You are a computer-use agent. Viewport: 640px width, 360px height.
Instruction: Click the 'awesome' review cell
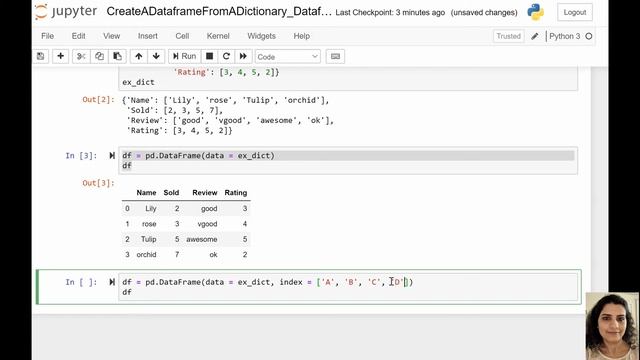[x=202, y=239]
